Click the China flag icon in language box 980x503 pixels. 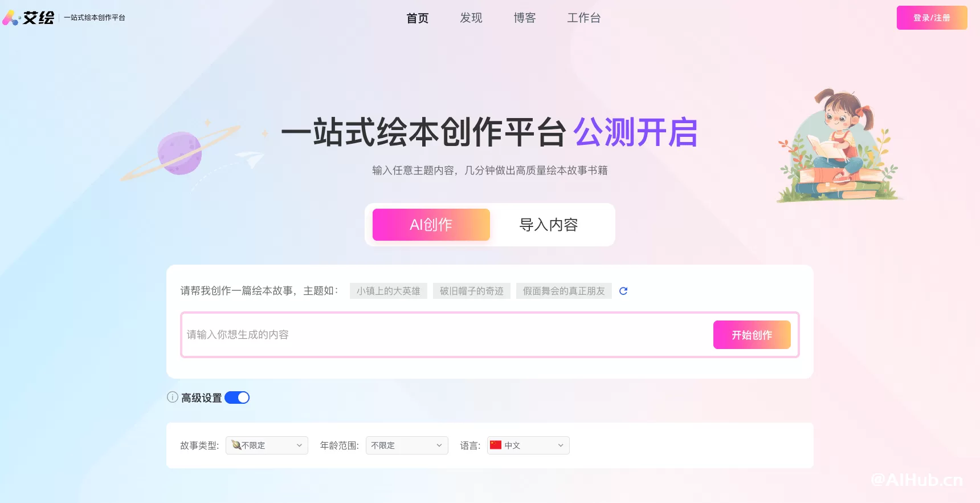496,445
